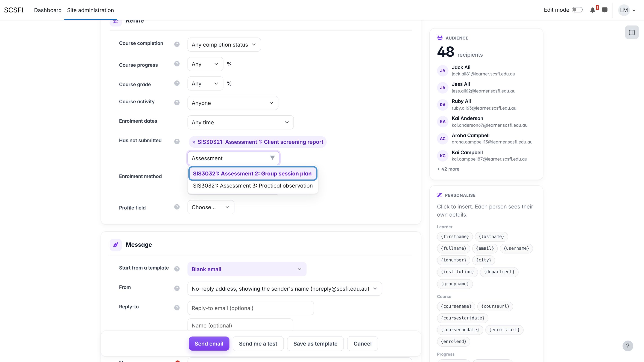Select Assessment 2: Group session plan option

(x=252, y=174)
